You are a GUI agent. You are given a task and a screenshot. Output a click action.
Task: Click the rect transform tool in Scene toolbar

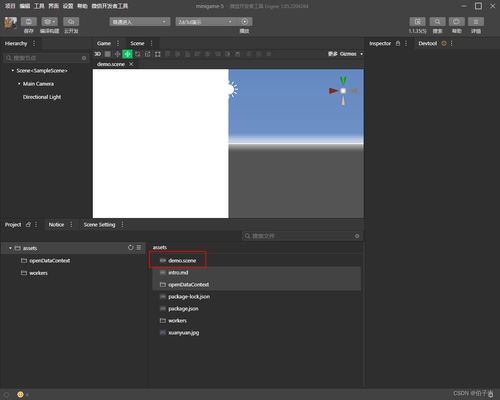158,54
